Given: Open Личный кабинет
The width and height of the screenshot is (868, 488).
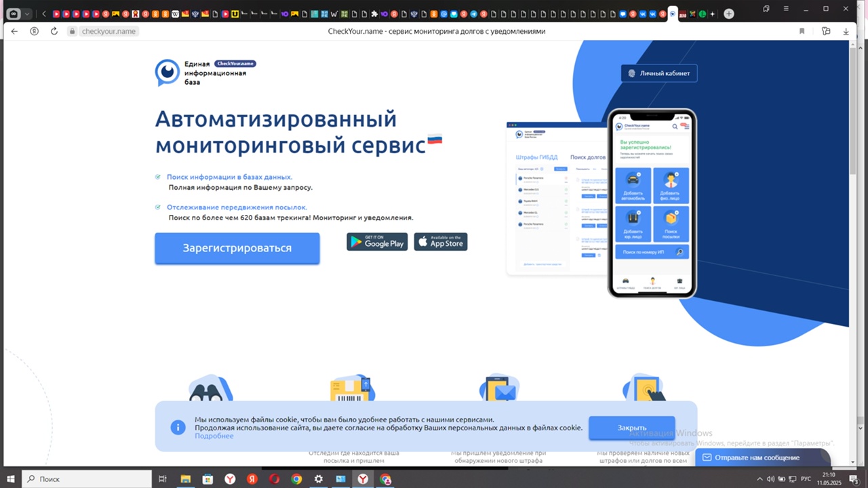Looking at the screenshot, I should tap(658, 73).
